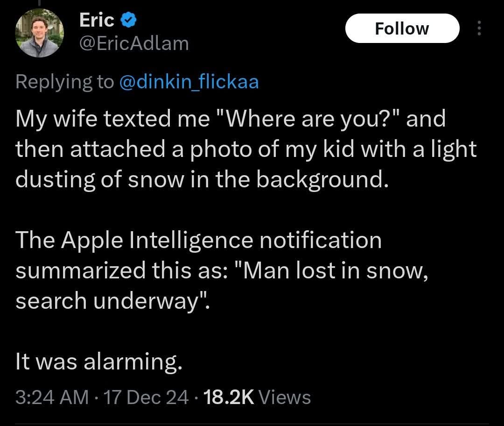Click the "then attached a photo" line

(246, 149)
